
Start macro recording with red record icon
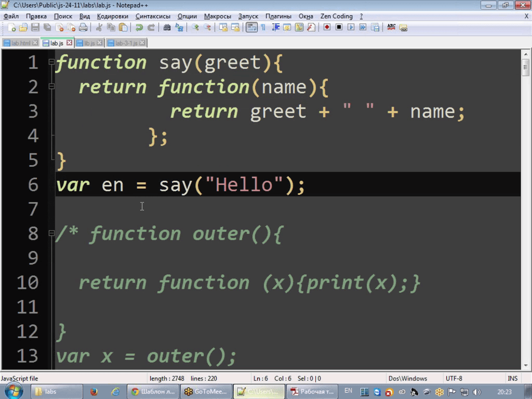pos(327,27)
